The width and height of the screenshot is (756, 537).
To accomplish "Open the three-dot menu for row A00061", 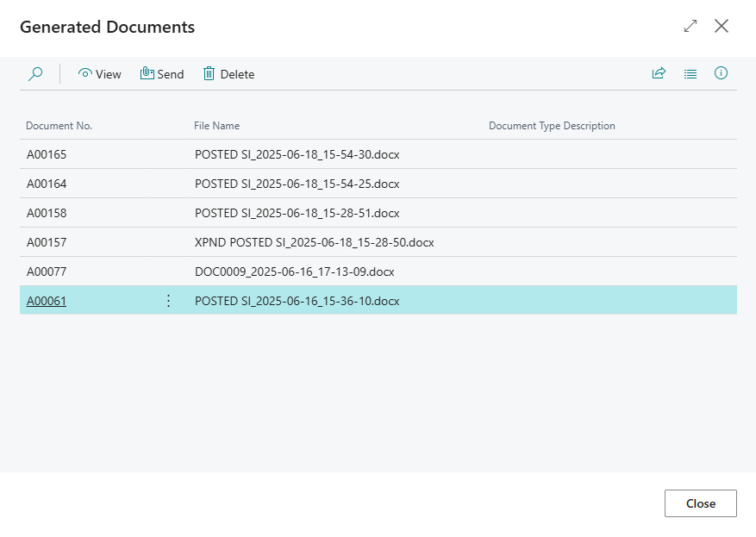I will click(x=168, y=301).
